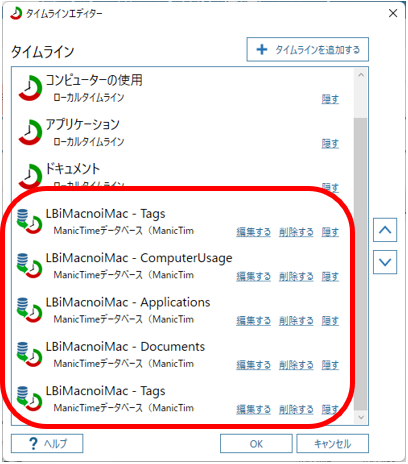Delete the LBiMacnoiMac - Documents timeline

(296, 365)
